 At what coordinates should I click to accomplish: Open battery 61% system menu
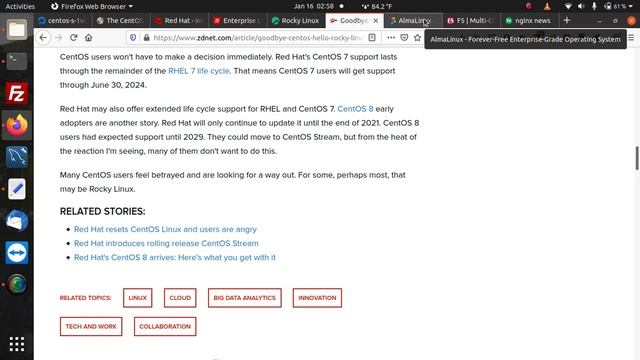click(x=618, y=6)
